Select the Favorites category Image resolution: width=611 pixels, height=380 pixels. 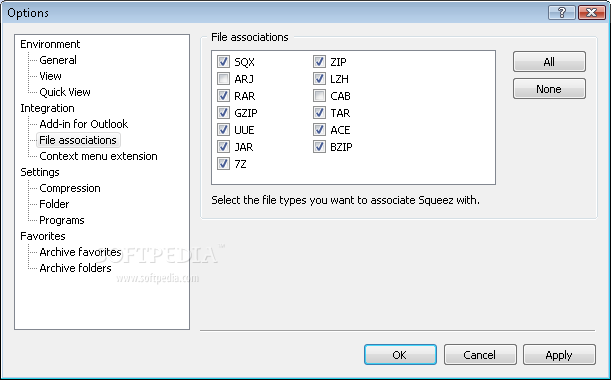(x=43, y=236)
